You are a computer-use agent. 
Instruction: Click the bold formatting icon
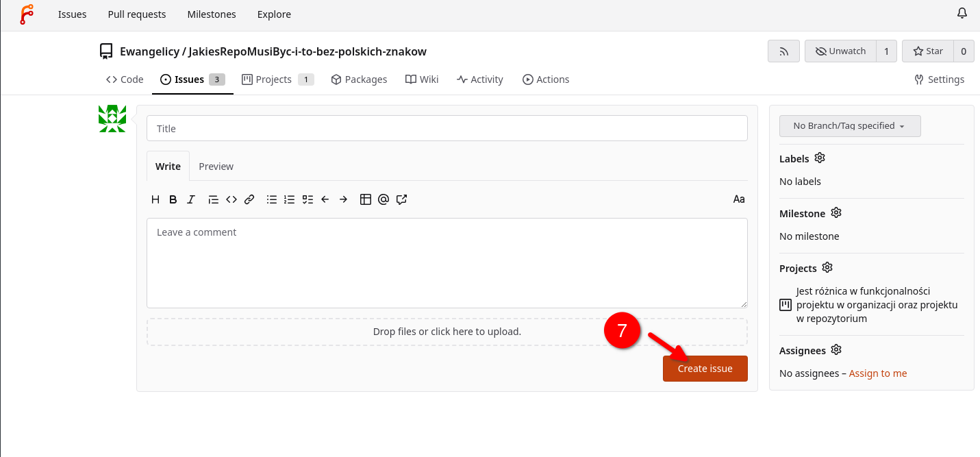point(173,199)
